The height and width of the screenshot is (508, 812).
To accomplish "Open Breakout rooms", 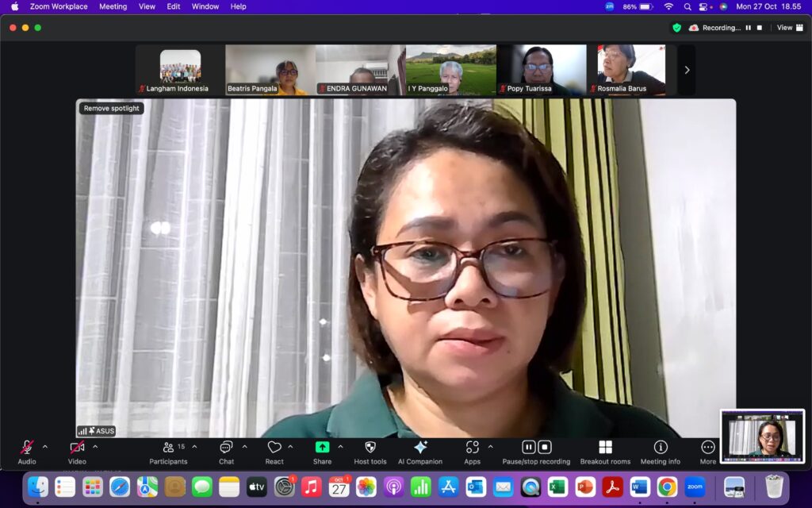I will (x=605, y=448).
